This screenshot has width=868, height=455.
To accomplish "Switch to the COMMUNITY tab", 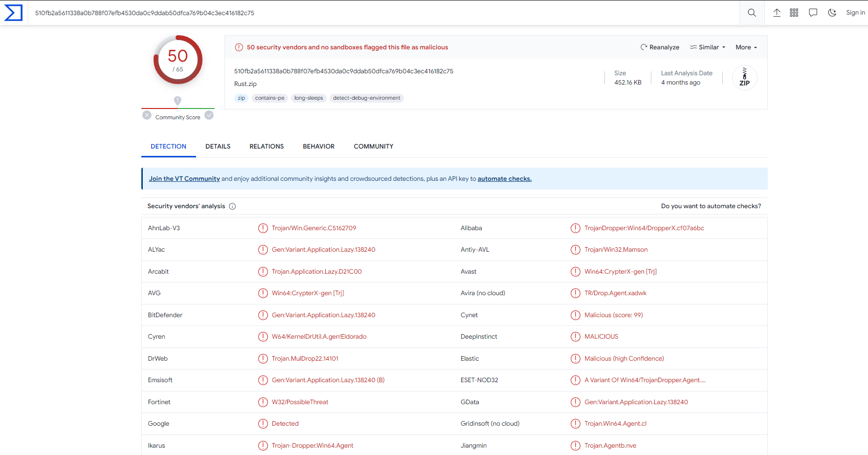I will coord(374,147).
